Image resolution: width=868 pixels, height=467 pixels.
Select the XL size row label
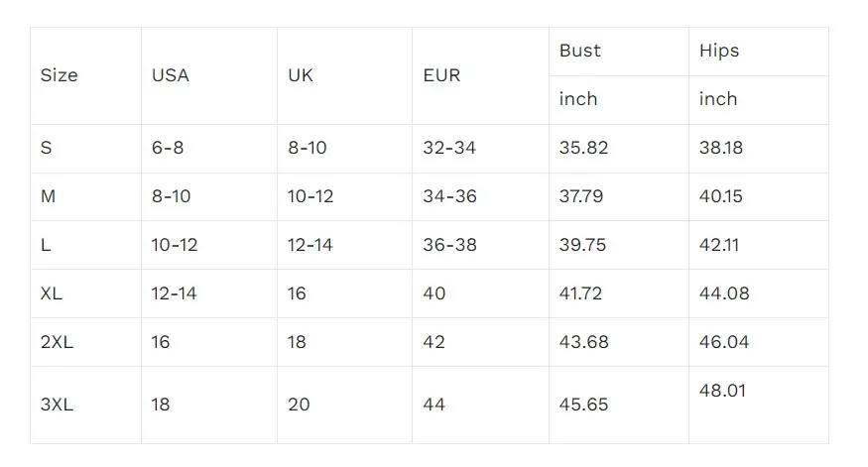pos(52,293)
